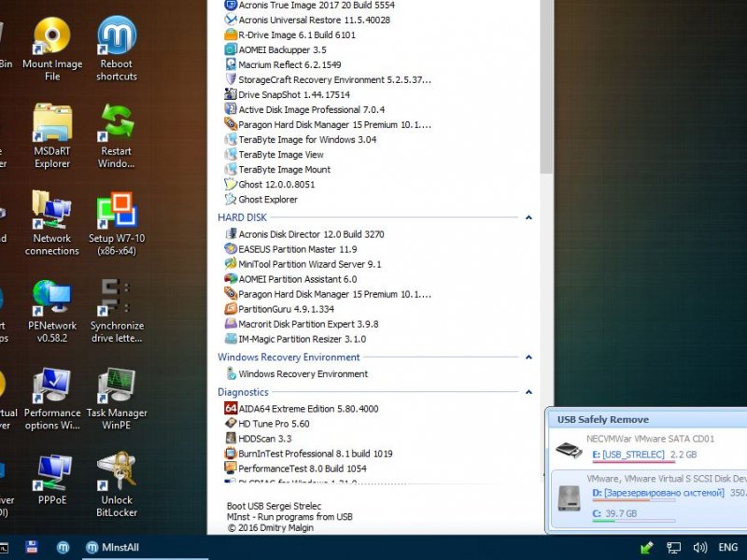Viewport: 747px width, 560px height.
Task: Select Macrorit Disk Partition Expert 3.9.8
Action: [301, 324]
